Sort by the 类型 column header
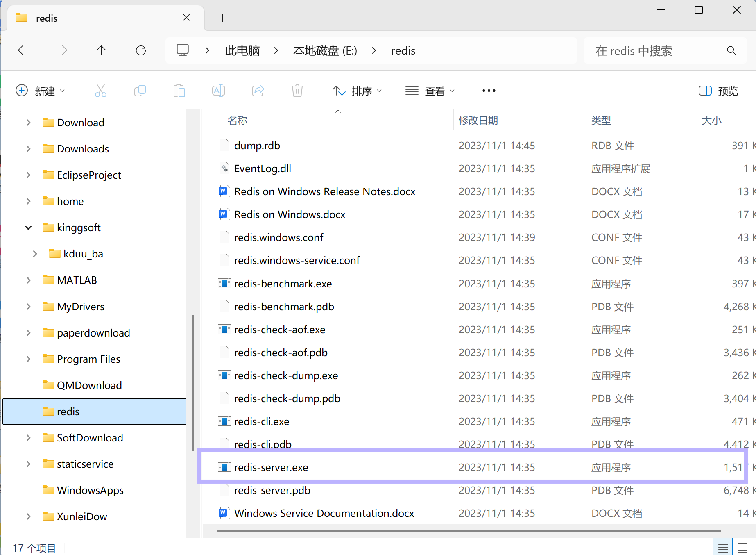Viewport: 756px width, 555px height. tap(601, 120)
